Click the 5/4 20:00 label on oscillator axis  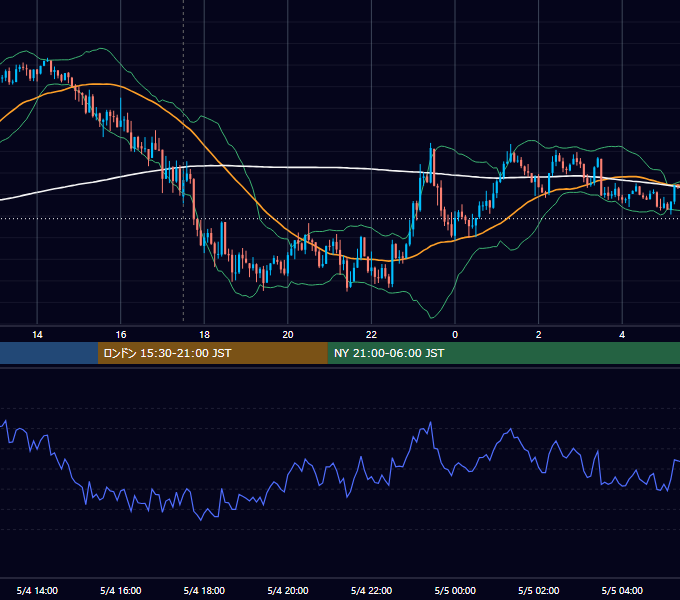click(x=288, y=590)
